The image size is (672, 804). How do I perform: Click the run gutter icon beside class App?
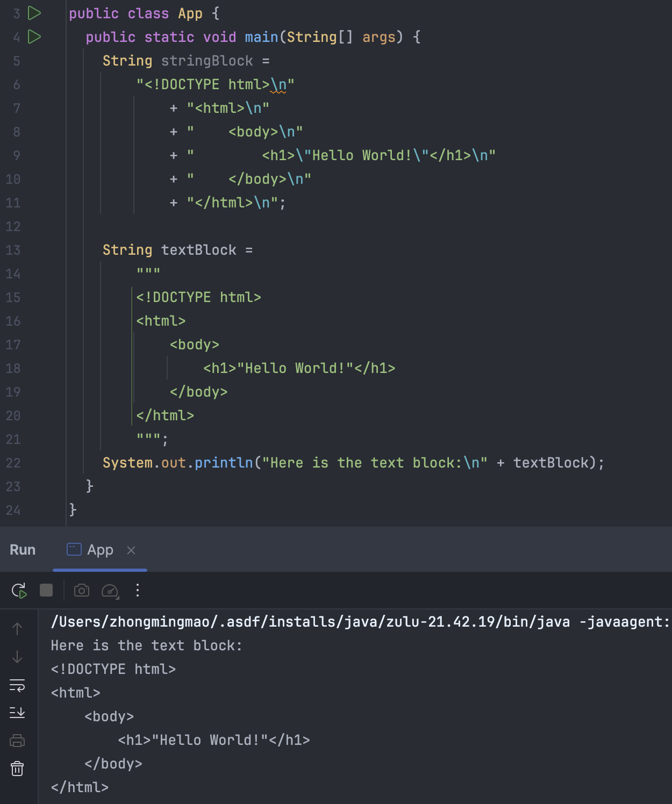pyautogui.click(x=34, y=13)
